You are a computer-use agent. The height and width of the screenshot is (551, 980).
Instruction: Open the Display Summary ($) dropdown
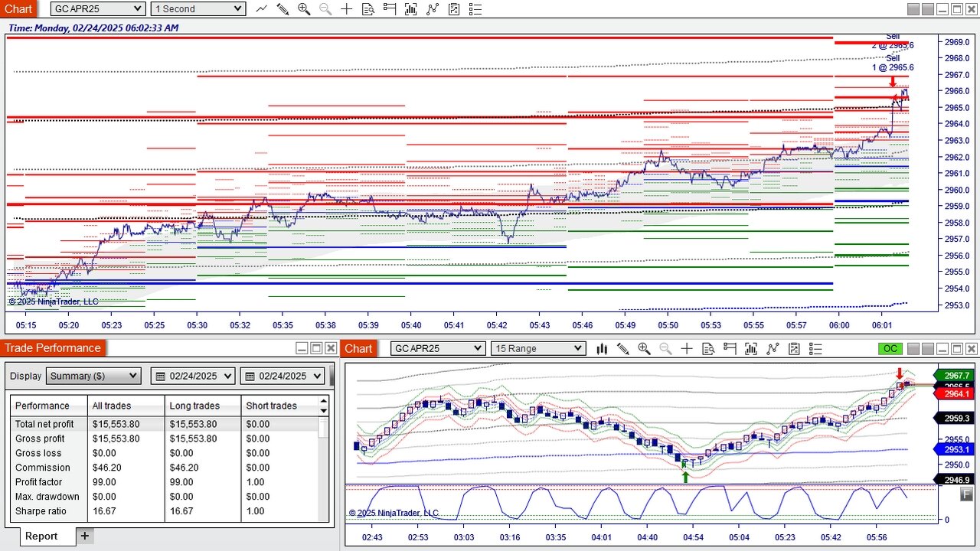click(x=94, y=376)
